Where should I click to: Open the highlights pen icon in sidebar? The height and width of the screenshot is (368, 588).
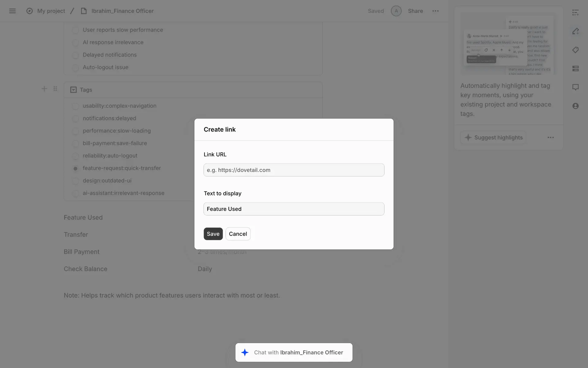[x=575, y=31]
